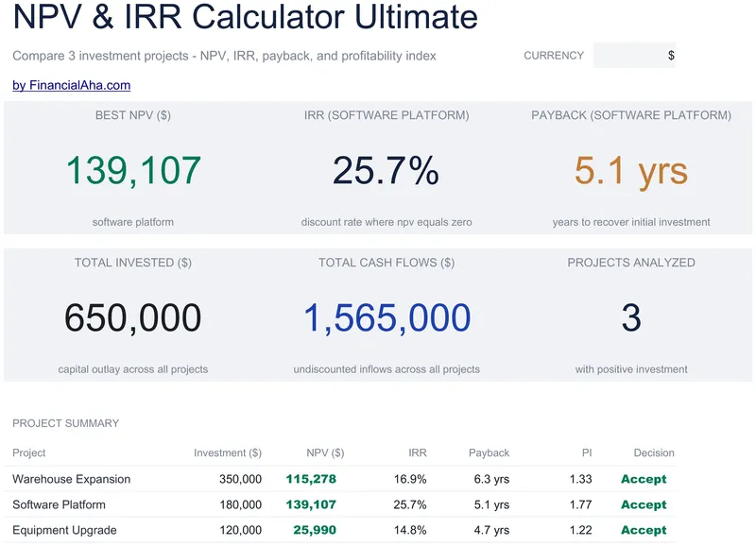This screenshot has height=546, width=756.
Task: Select the 5.1 yrs payback value
Action: (x=630, y=171)
